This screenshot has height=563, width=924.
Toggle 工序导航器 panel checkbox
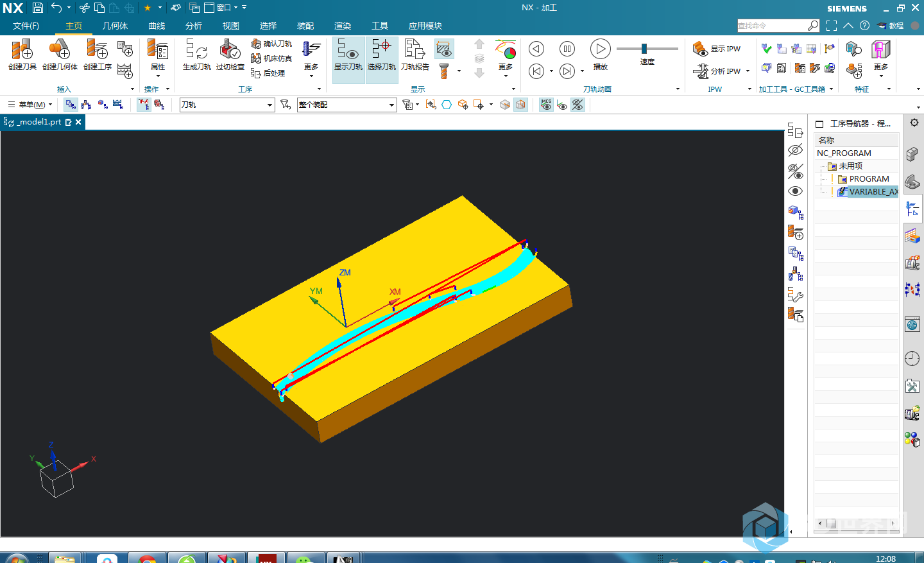click(819, 124)
